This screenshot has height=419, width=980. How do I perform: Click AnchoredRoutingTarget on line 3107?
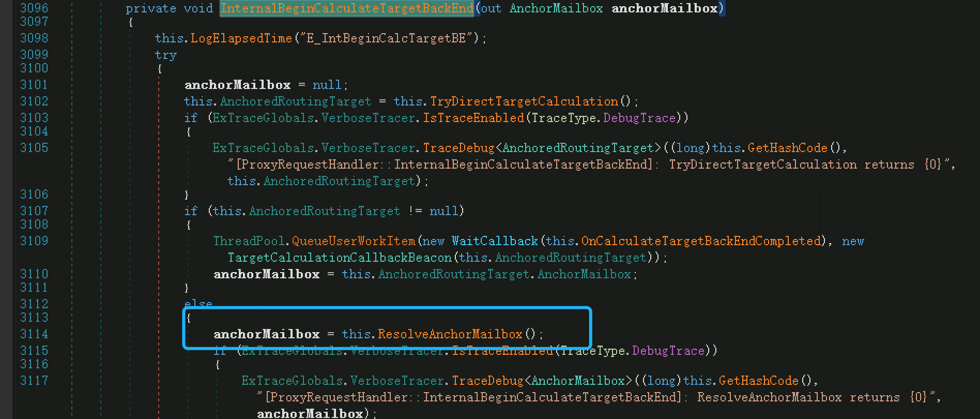325,211
